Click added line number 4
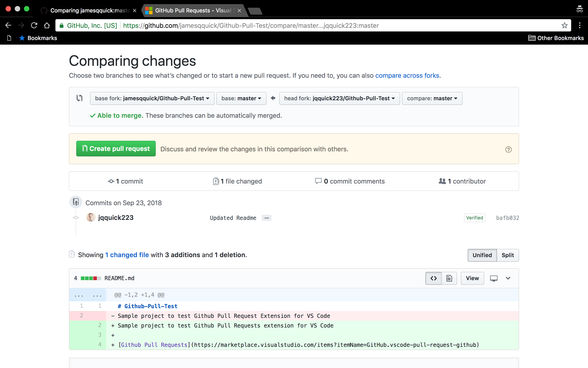This screenshot has width=588, height=368. [x=100, y=344]
